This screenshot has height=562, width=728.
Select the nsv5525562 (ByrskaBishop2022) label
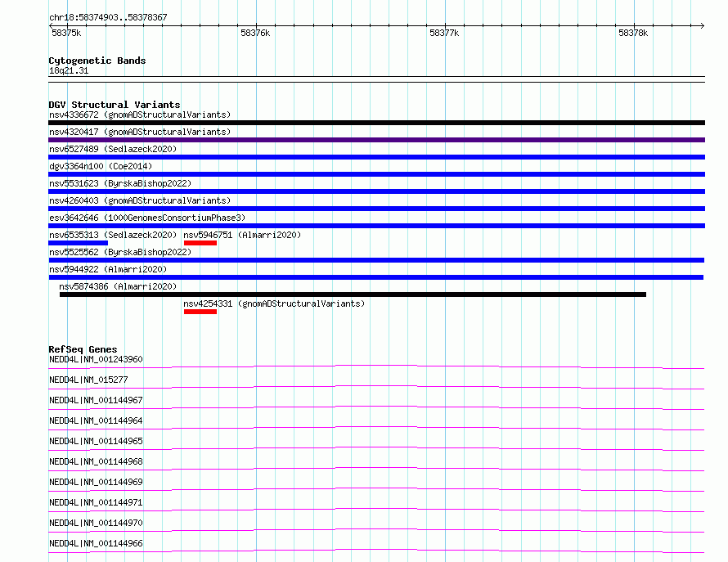[x=120, y=252]
